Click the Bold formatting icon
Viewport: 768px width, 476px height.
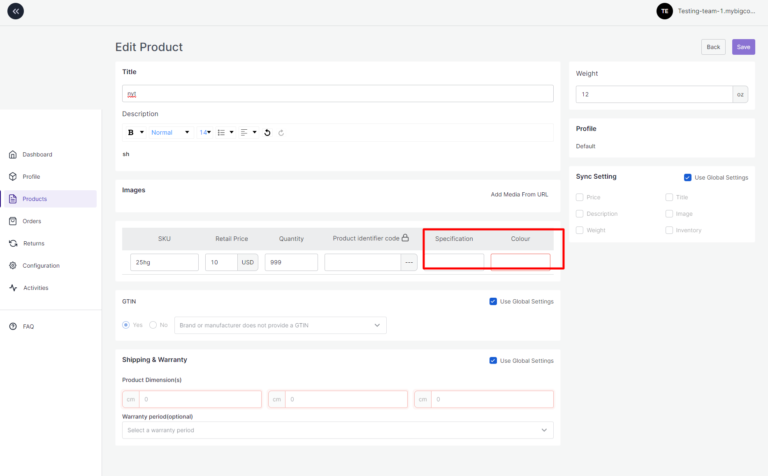[x=130, y=132]
